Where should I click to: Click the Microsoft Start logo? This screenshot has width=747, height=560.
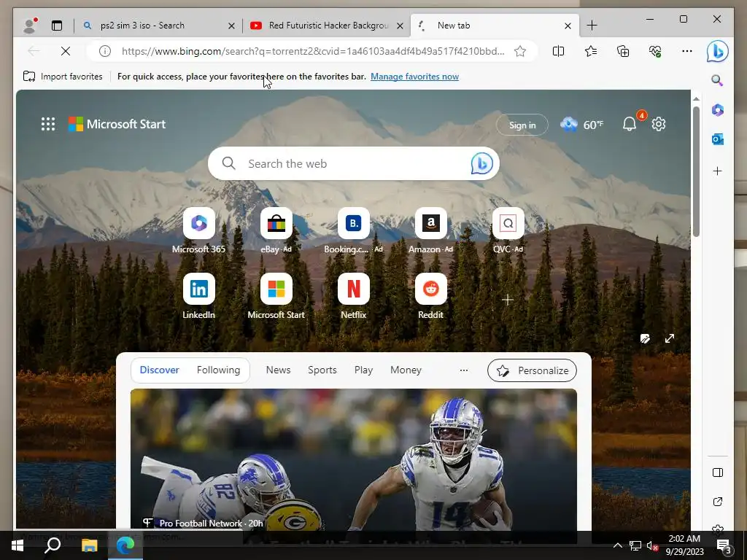[117, 124]
